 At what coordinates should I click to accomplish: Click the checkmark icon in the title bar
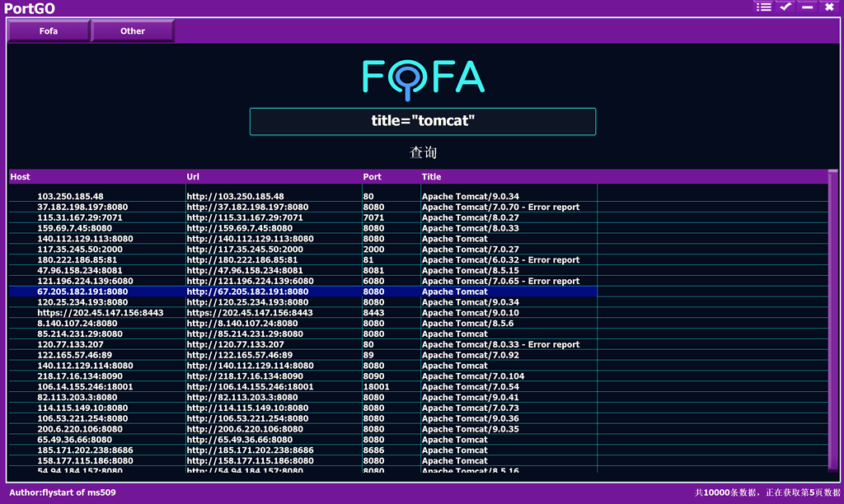click(784, 7)
